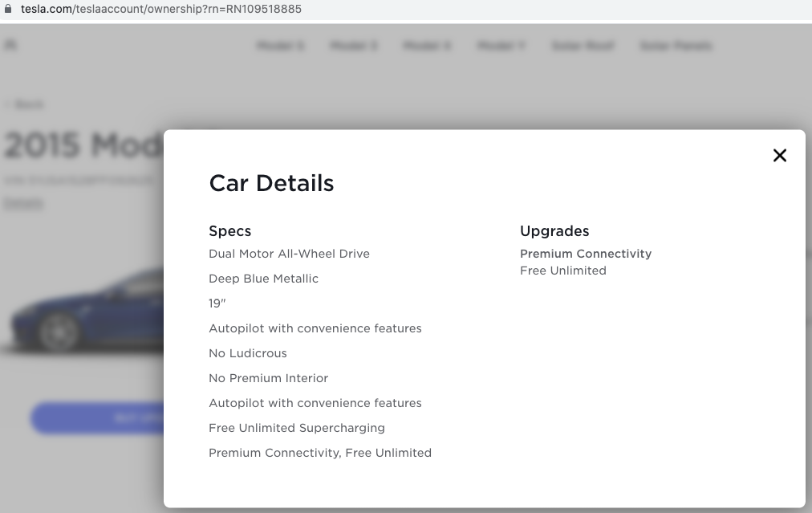This screenshot has width=812, height=513.
Task: Click the Details link under VIN
Action: point(23,203)
